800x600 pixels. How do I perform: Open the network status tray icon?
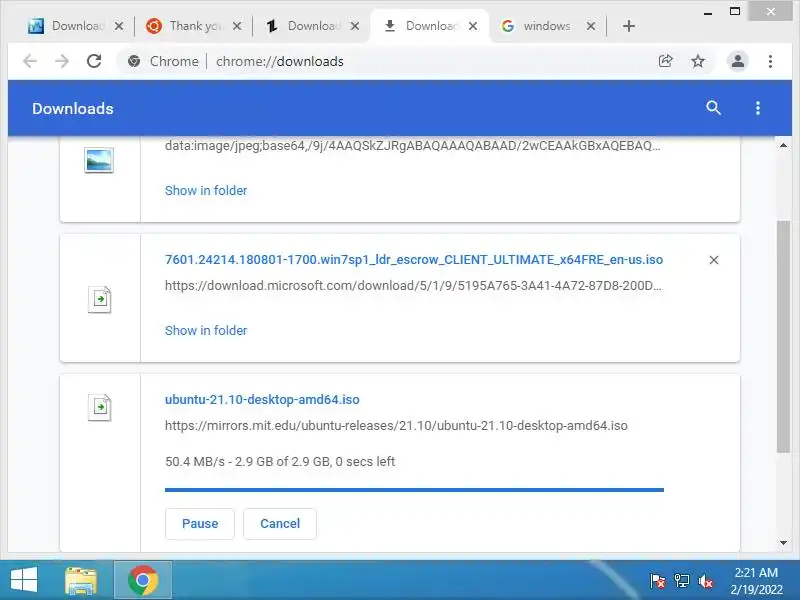(681, 581)
